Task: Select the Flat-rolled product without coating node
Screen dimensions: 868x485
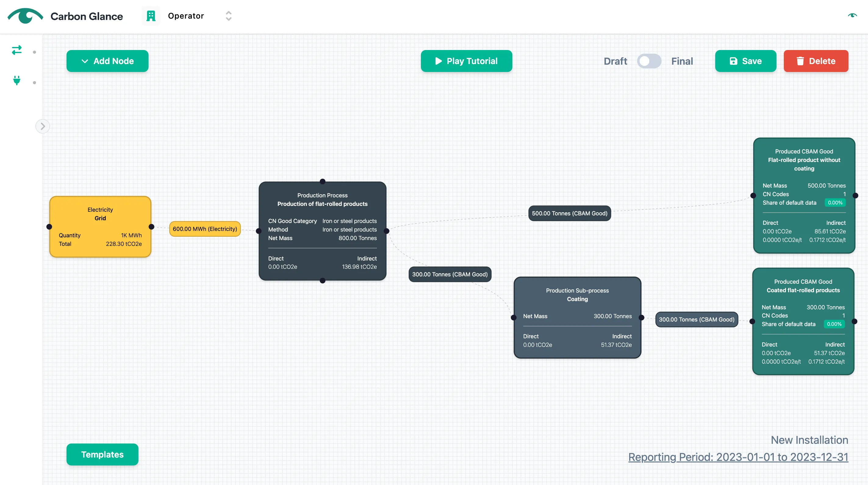Action: pos(804,196)
